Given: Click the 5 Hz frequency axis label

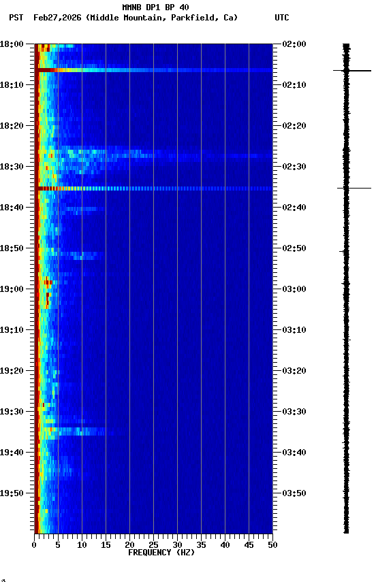Looking at the screenshot, I should point(58,545).
